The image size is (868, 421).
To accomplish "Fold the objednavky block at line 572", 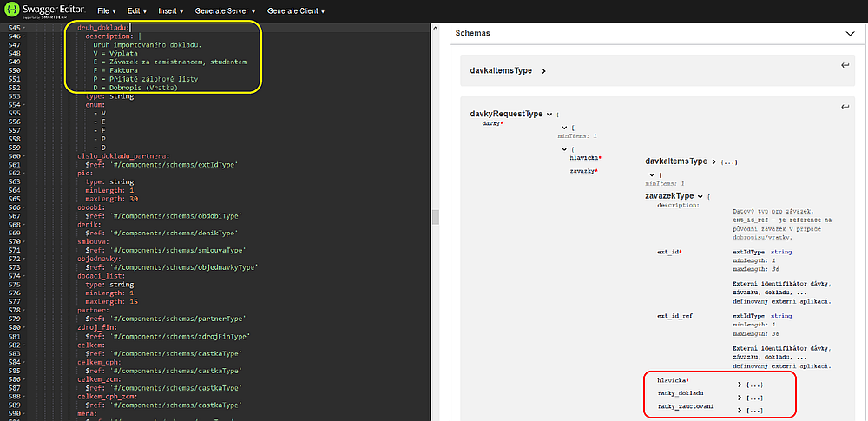I will [24, 259].
